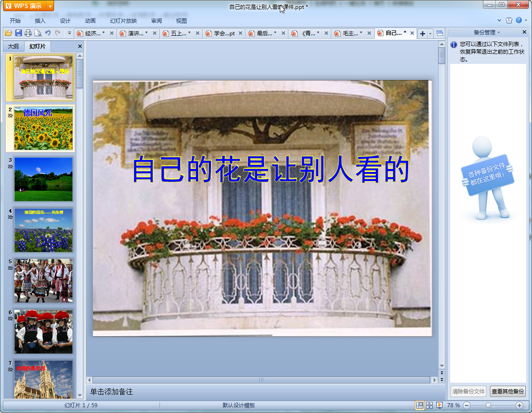Click the animation star icon beside slide 2
Screen dimensions: 532x413
(10, 116)
